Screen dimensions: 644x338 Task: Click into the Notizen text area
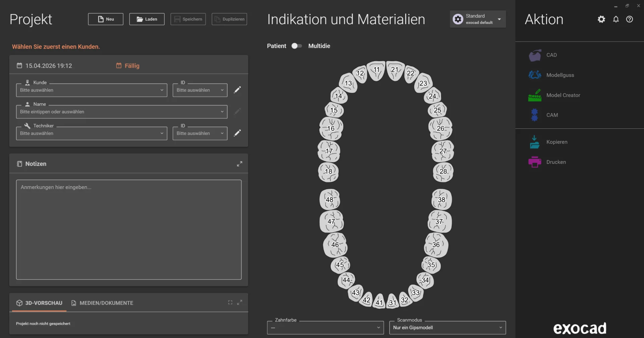[129, 229]
